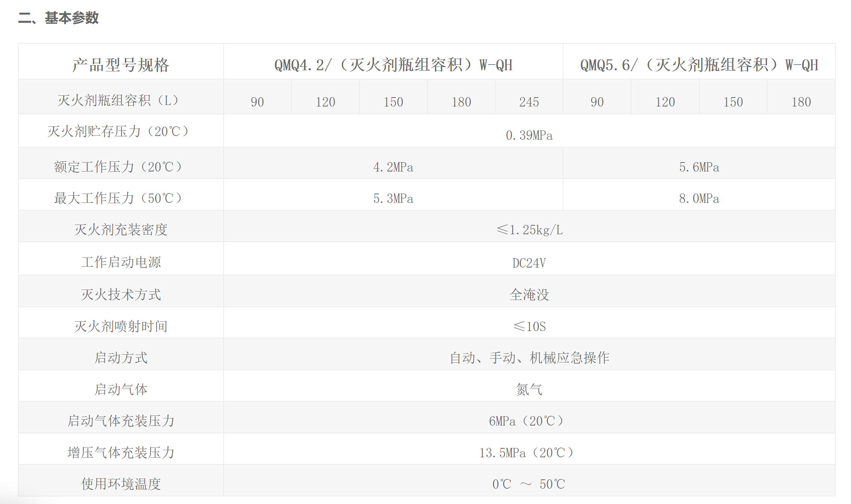Select the 245 volume cell
This screenshot has width=851, height=504.
(529, 102)
